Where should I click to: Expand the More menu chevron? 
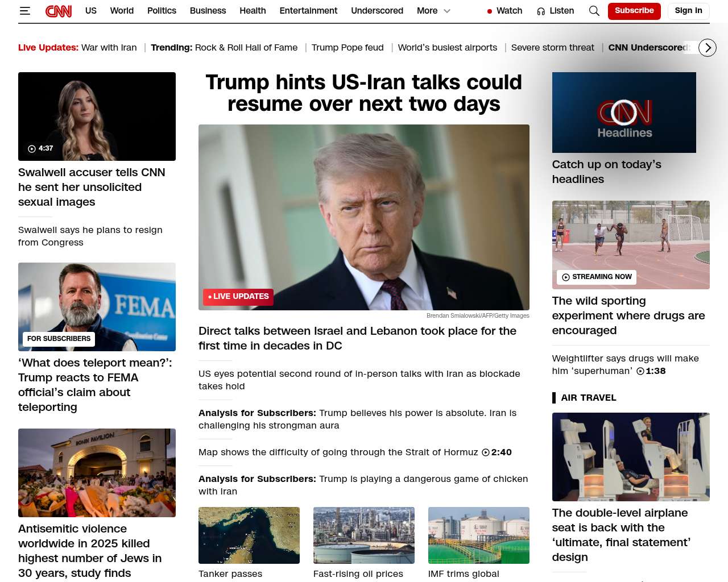pos(447,11)
